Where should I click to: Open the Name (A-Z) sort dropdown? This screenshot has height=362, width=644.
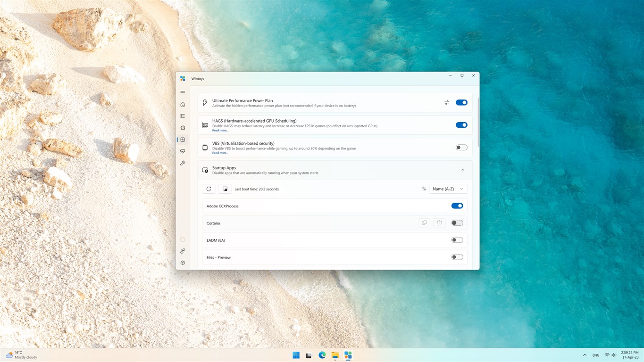(448, 189)
